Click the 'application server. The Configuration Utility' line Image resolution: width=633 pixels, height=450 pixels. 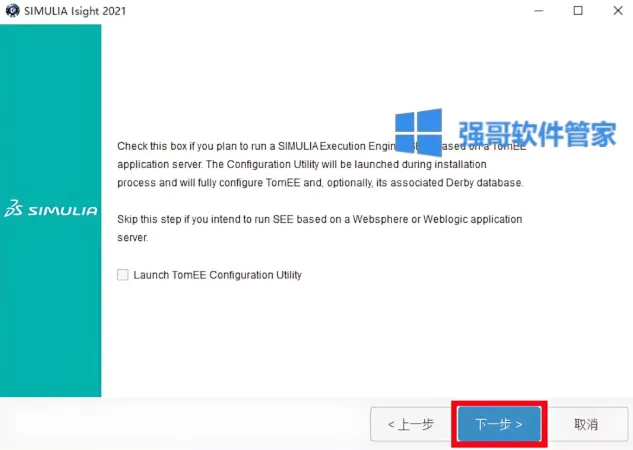coord(302,164)
